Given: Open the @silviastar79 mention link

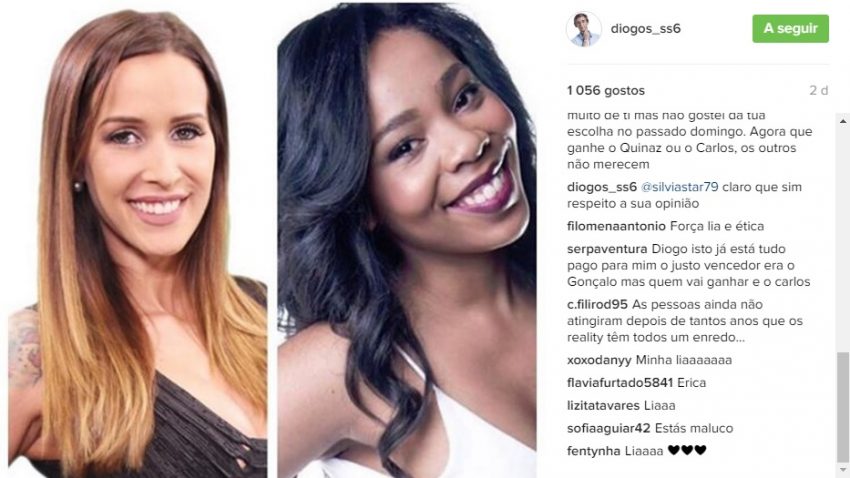Looking at the screenshot, I should coord(679,187).
